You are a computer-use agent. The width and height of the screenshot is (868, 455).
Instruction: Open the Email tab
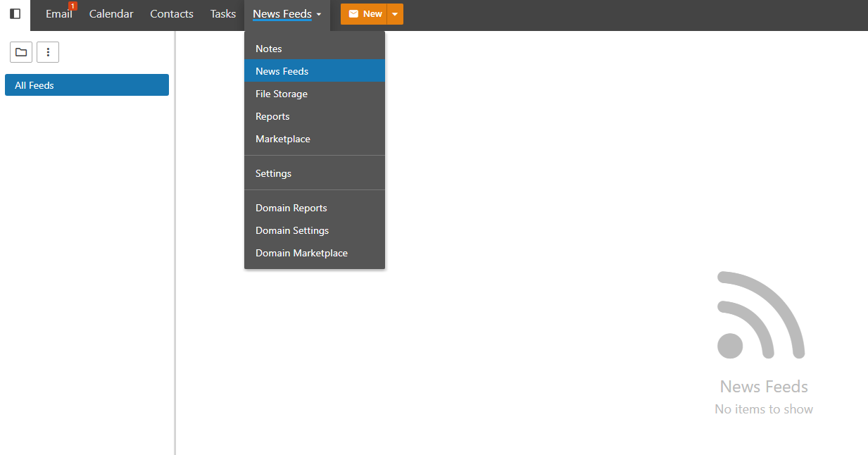(58, 14)
